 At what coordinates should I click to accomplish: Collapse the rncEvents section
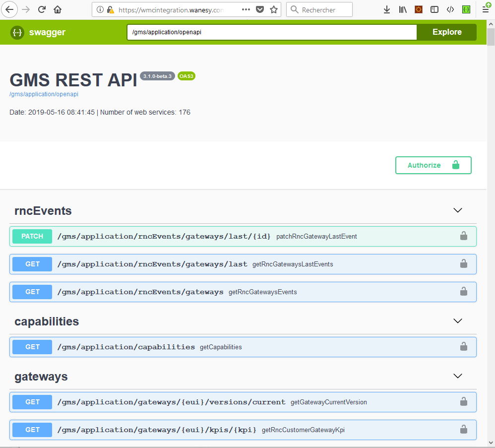pyautogui.click(x=458, y=210)
